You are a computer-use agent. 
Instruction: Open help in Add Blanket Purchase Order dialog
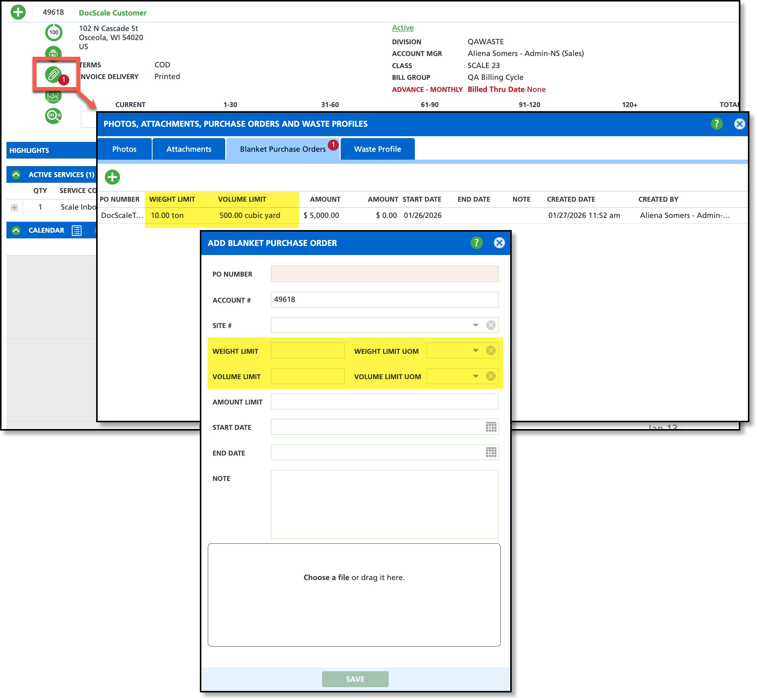click(476, 243)
